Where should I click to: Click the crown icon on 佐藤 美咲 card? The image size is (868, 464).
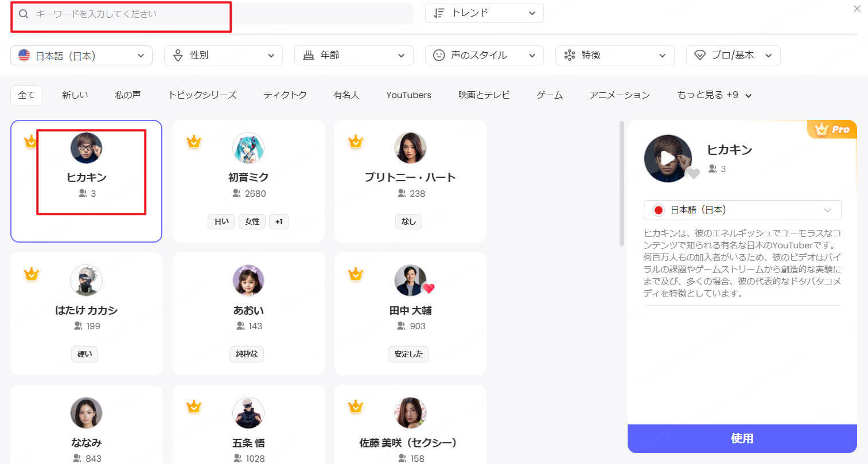point(356,407)
